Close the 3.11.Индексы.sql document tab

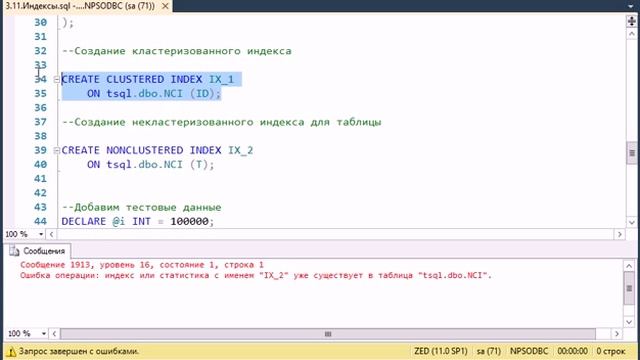click(165, 6)
